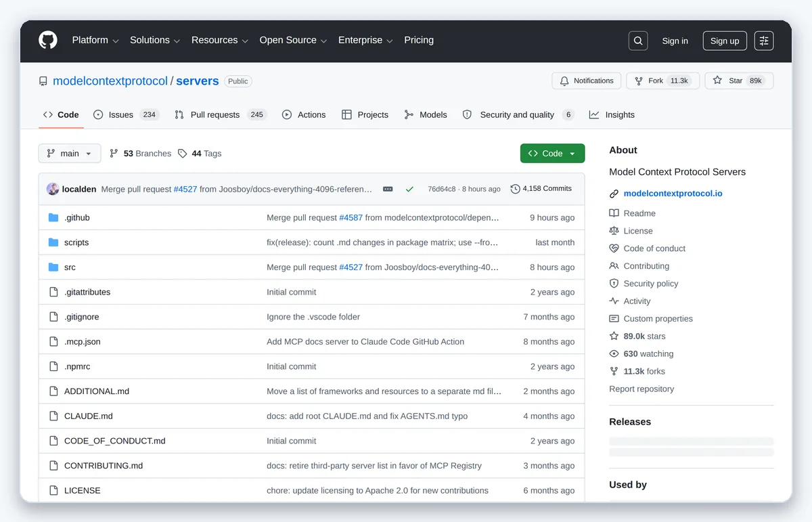Open the main branch dropdown
Image resolution: width=812 pixels, height=522 pixels.
[70, 154]
